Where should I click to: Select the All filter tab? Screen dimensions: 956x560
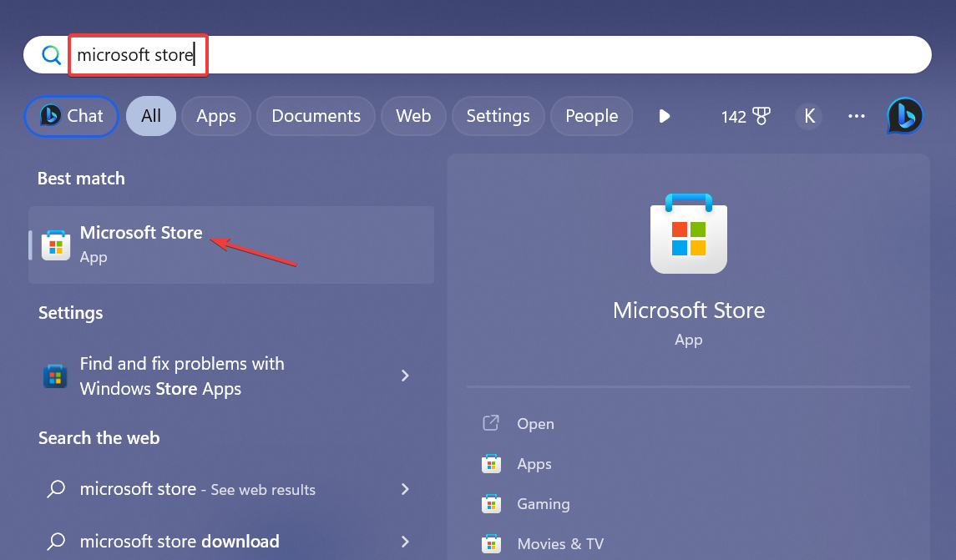click(151, 116)
